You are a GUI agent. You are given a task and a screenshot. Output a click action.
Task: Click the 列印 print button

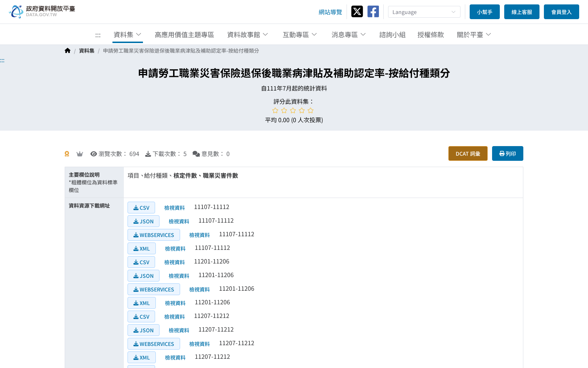(508, 153)
